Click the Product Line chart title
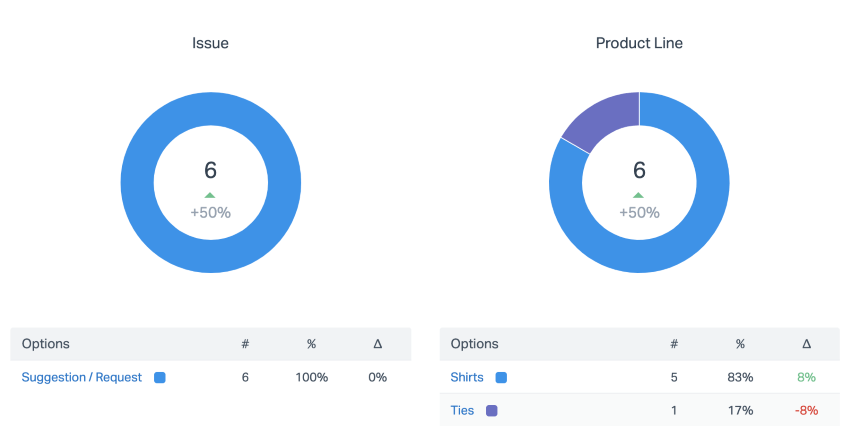This screenshot has width=854, height=442. [639, 43]
